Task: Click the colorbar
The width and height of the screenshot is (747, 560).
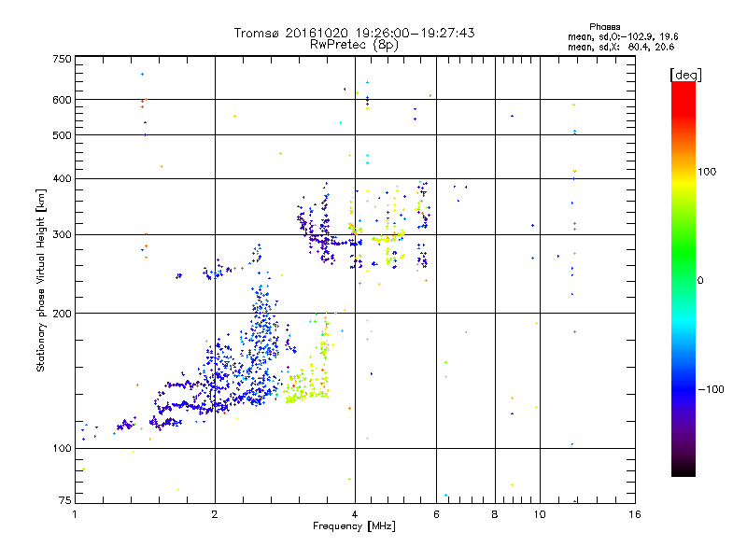Action: click(684, 278)
